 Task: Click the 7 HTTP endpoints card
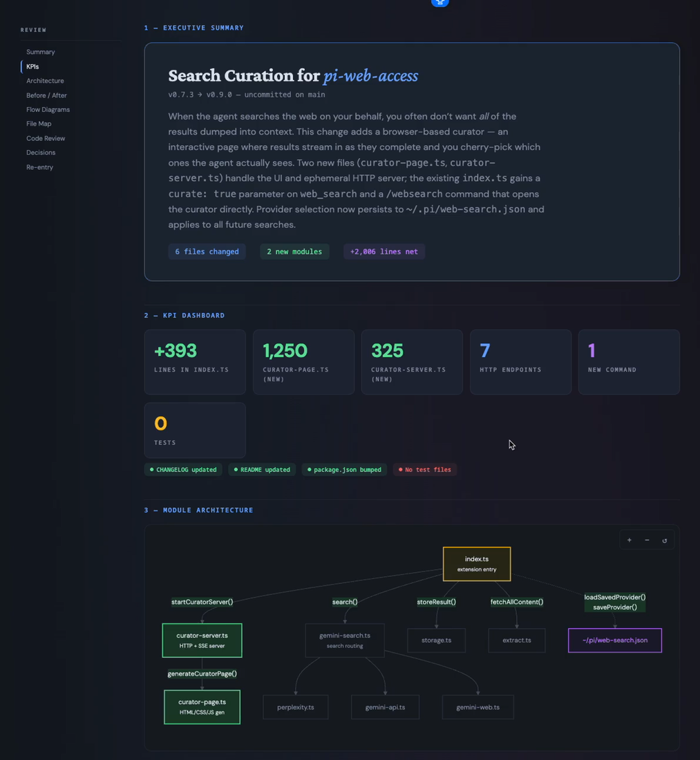[x=520, y=362]
